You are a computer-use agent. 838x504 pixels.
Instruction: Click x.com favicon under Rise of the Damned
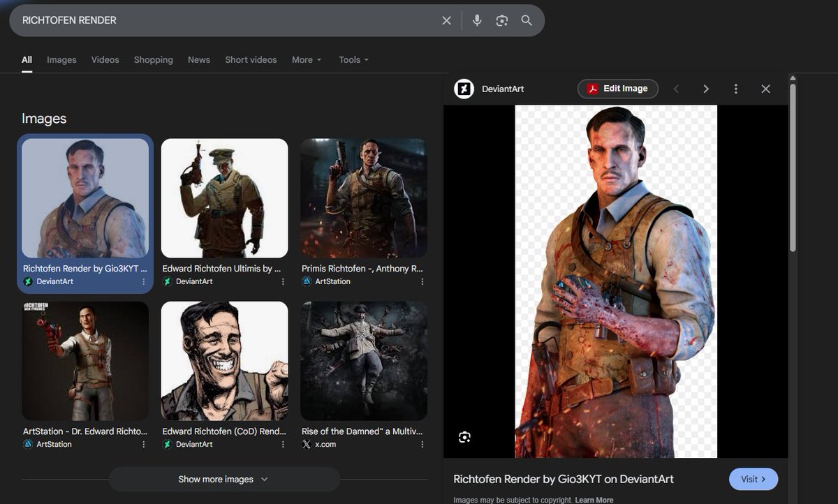[307, 444]
